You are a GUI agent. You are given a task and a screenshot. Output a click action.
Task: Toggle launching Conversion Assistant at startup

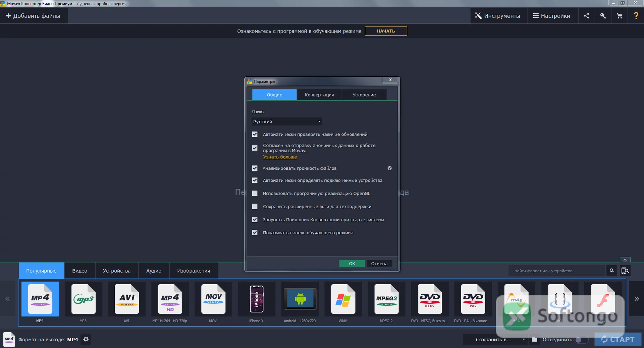tap(255, 220)
